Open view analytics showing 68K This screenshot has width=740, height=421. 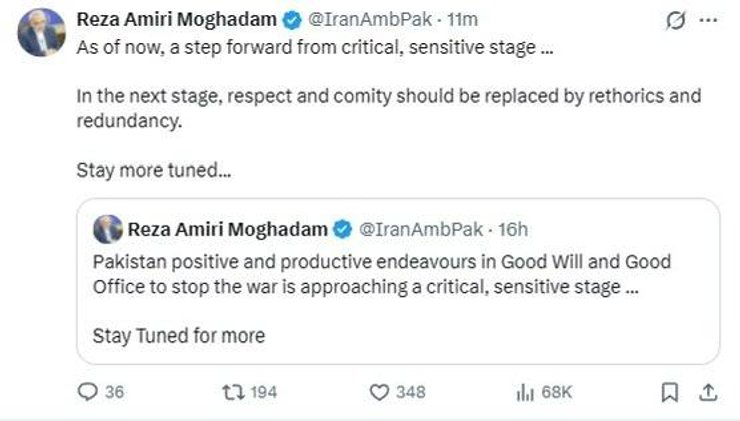[524, 393]
